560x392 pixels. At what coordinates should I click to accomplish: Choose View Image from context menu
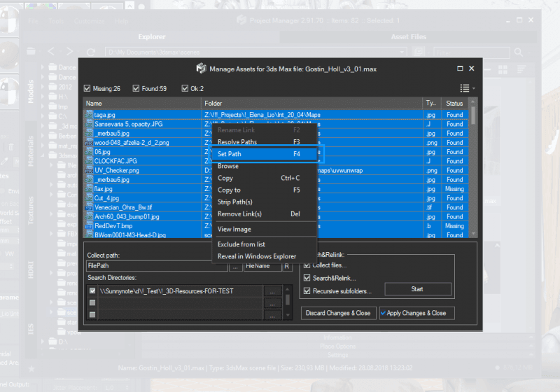265,229
